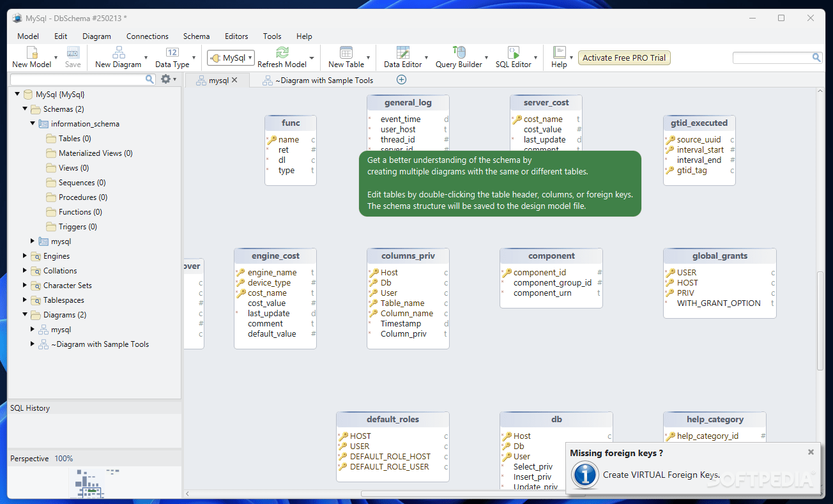This screenshot has height=504, width=833.
Task: Add a new diagram tab with the plus icon
Action: (401, 80)
